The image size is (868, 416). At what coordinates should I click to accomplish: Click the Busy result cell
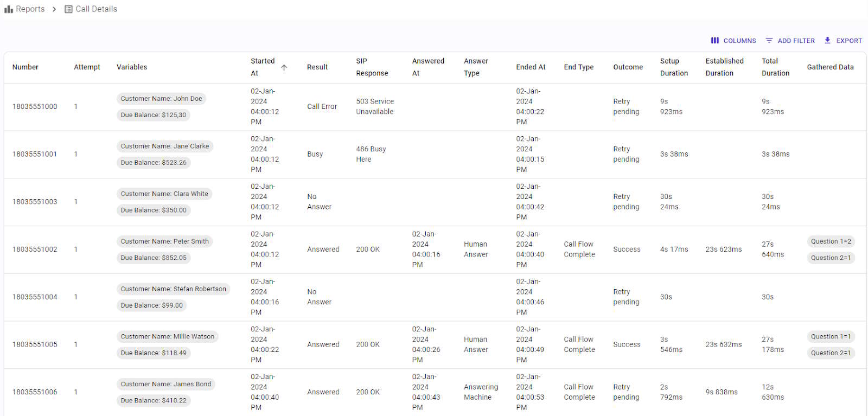click(x=315, y=155)
